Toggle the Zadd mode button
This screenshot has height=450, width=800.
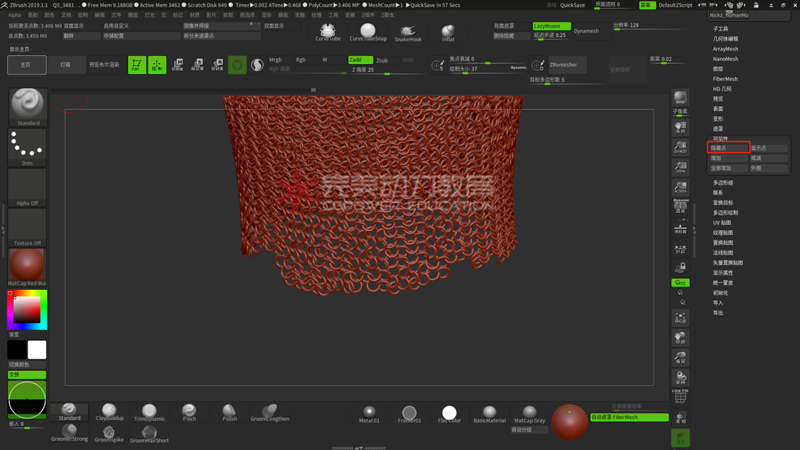360,60
